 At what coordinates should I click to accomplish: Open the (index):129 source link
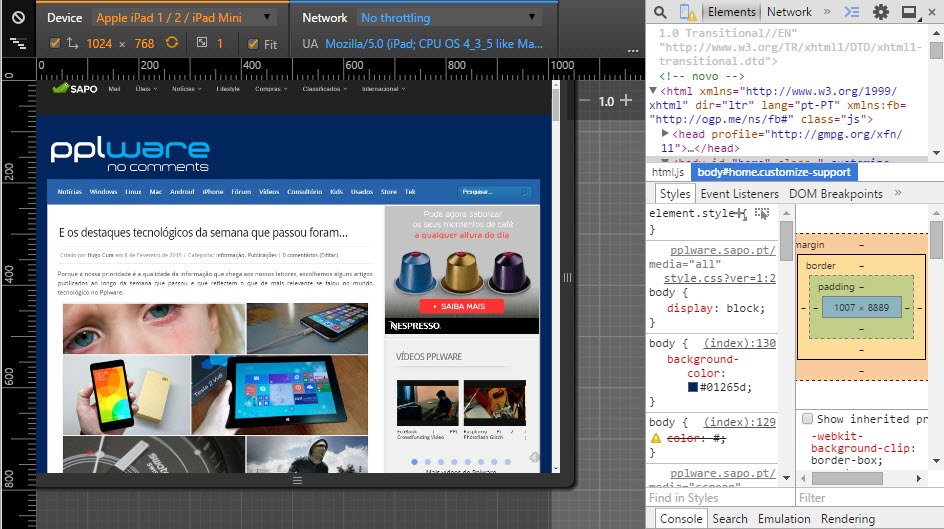pyautogui.click(x=739, y=422)
